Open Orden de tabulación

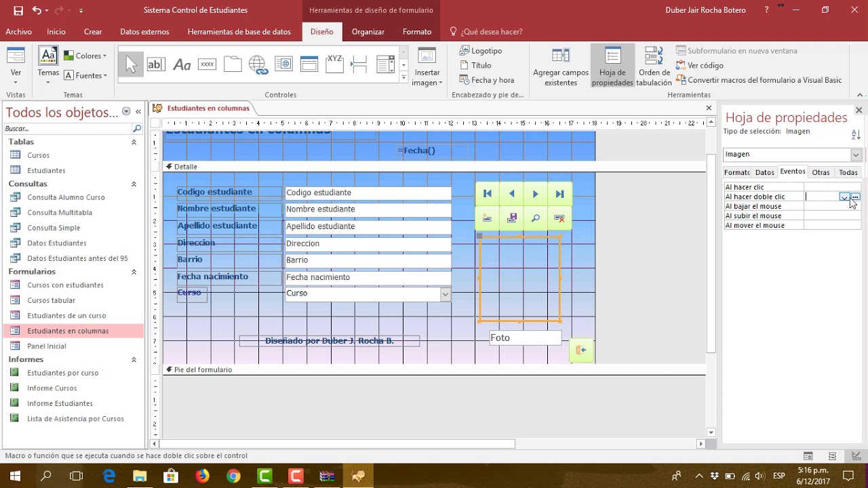point(654,66)
